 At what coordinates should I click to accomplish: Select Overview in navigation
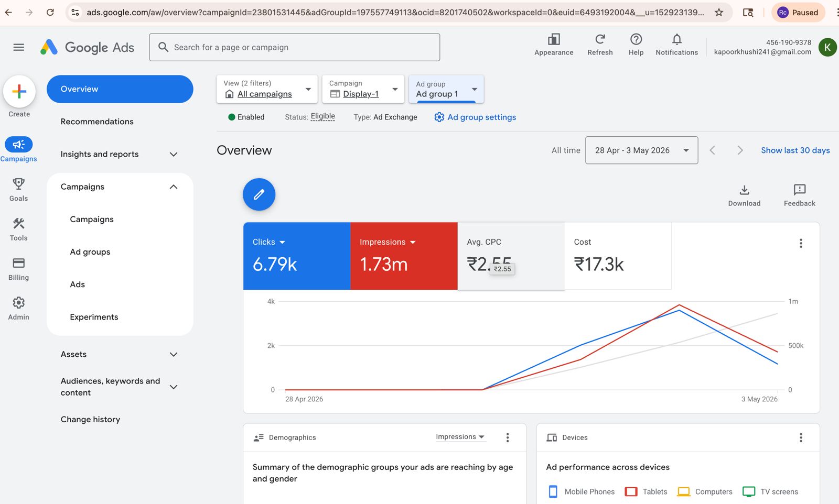point(120,89)
